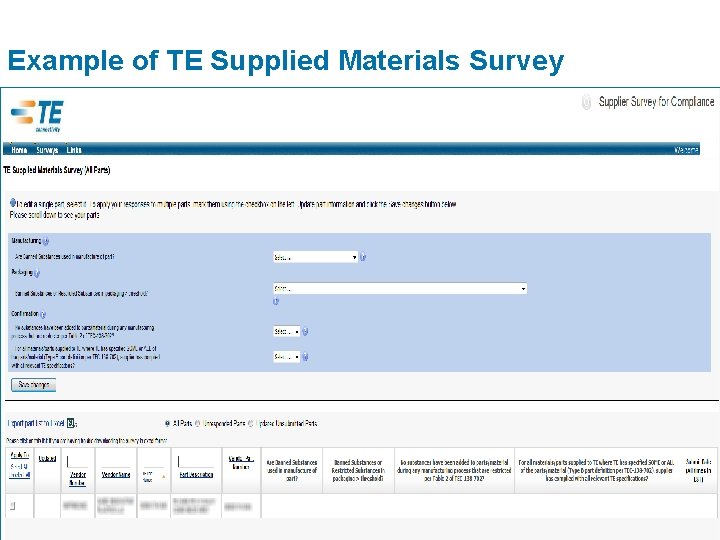Image resolution: width=720 pixels, height=540 pixels.
Task: Click the Supplier Survey for Compliance icon
Action: (587, 102)
